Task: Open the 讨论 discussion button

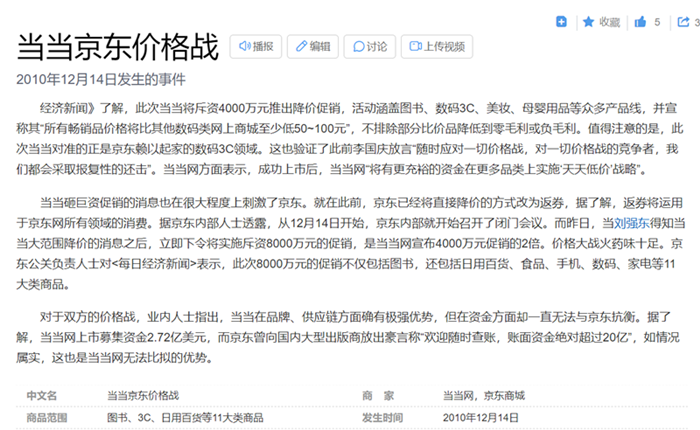Action: (x=368, y=46)
